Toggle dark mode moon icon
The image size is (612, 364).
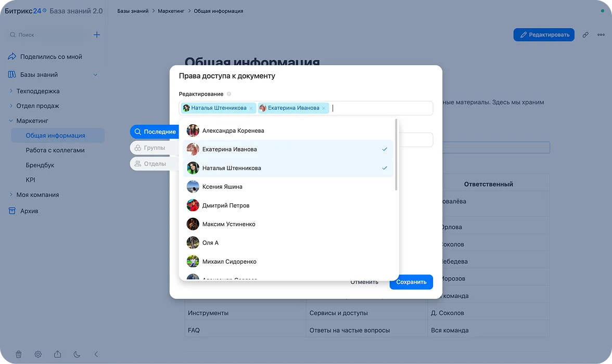point(77,354)
